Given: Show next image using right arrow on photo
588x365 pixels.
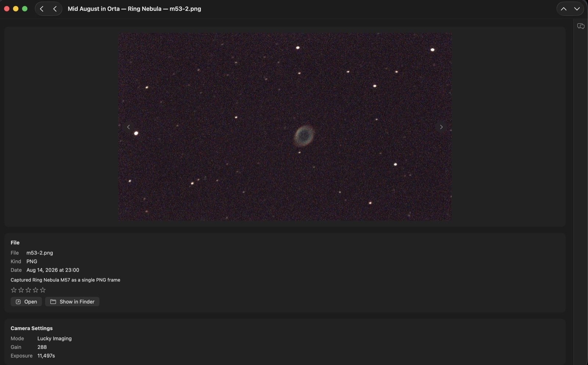Looking at the screenshot, I should coord(441,127).
